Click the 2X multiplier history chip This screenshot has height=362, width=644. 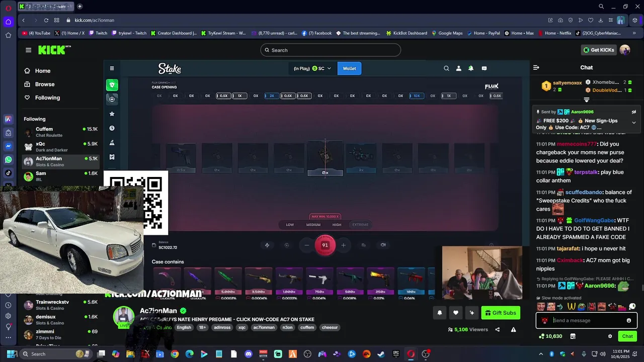272,96
